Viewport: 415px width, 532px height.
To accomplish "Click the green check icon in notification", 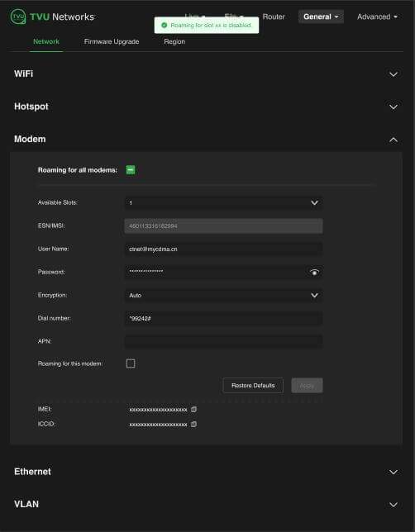I will click(164, 25).
